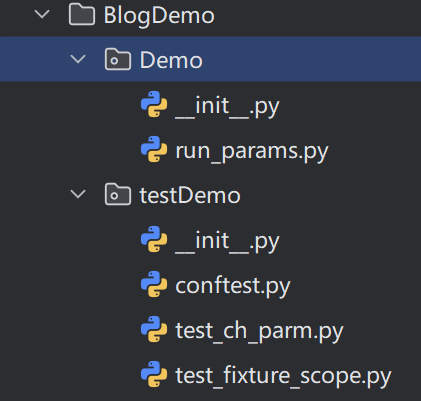
Task: Click Python icon of __init__.py under testDemo
Action: click(154, 239)
